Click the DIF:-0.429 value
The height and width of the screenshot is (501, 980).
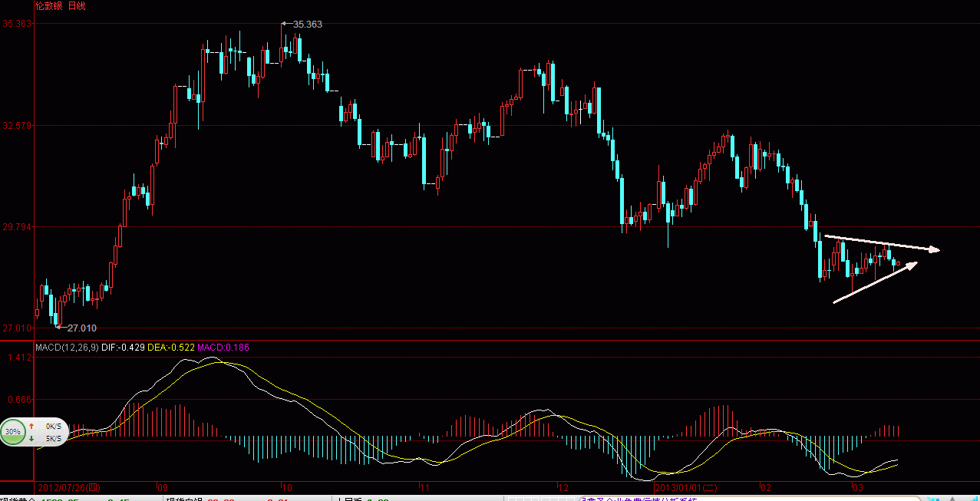tap(124, 348)
